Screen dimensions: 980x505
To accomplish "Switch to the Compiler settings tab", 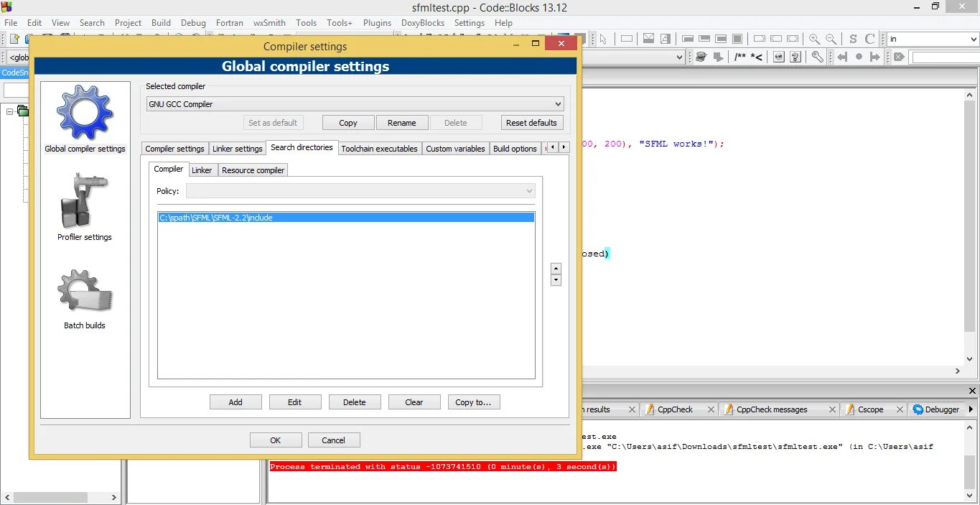I will point(174,149).
